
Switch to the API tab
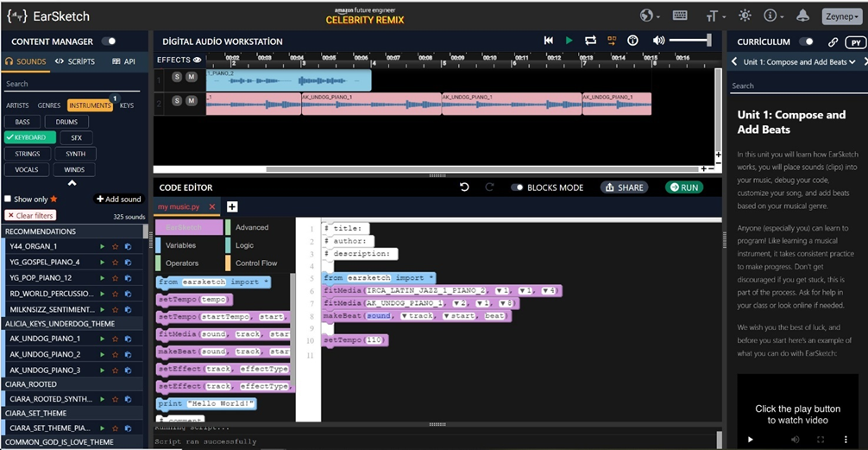[x=123, y=61]
